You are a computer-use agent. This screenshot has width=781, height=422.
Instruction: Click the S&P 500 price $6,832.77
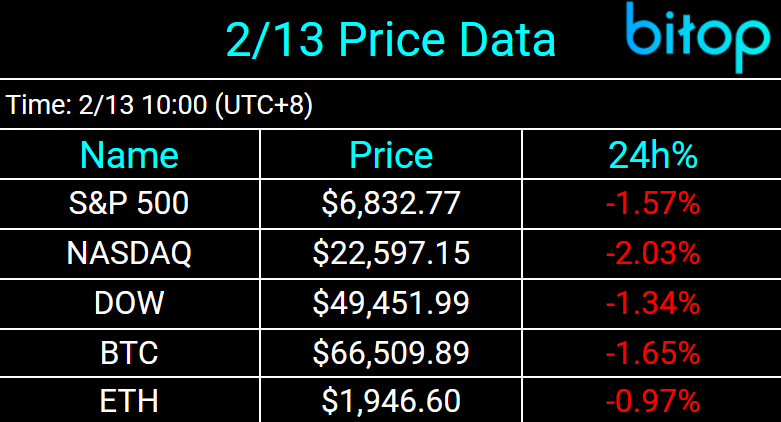coord(391,204)
